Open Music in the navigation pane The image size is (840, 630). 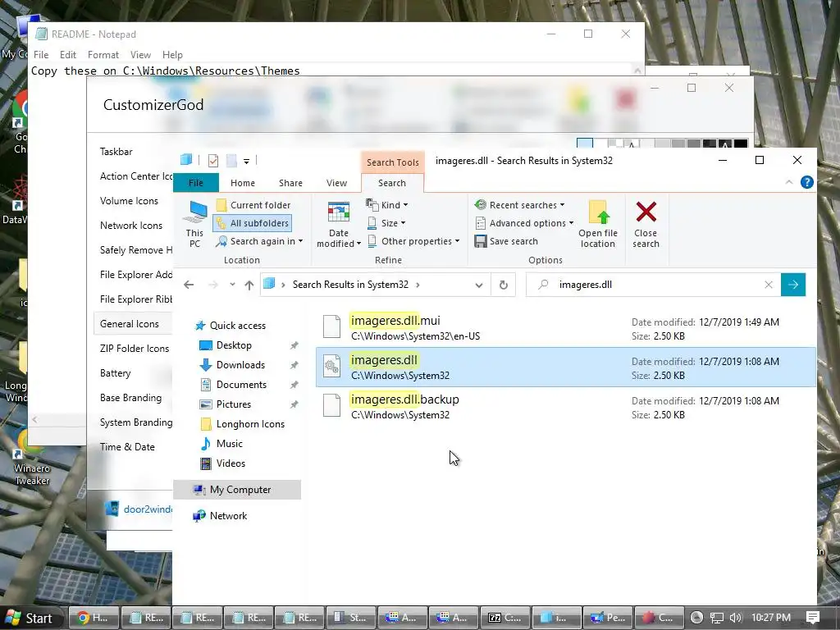coord(230,444)
